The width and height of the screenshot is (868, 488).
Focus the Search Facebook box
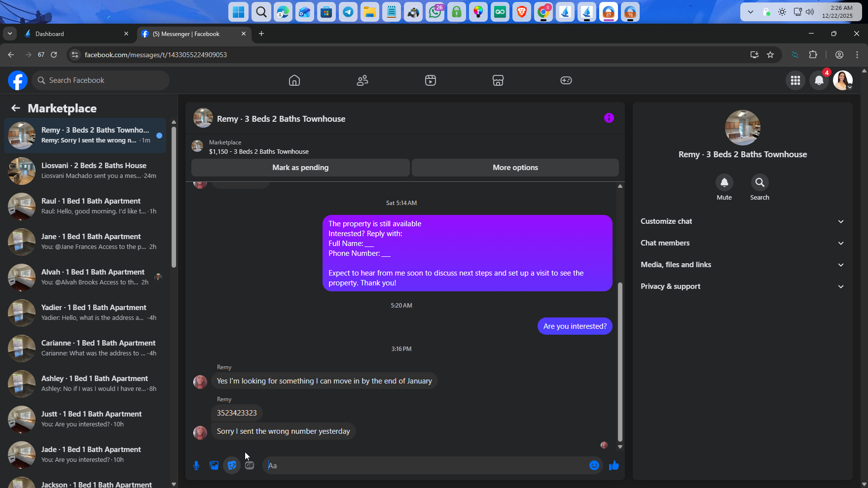coord(101,80)
